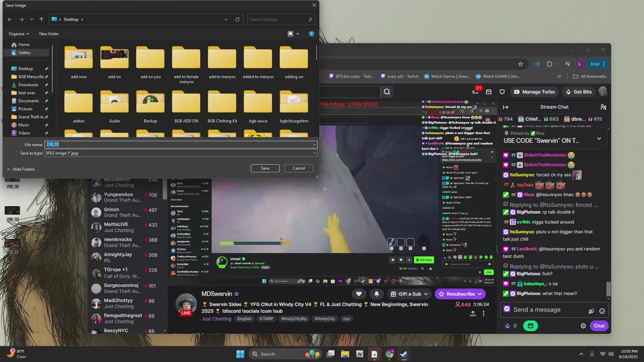
Task: Open Windows Start menu
Action: pyautogui.click(x=240, y=354)
